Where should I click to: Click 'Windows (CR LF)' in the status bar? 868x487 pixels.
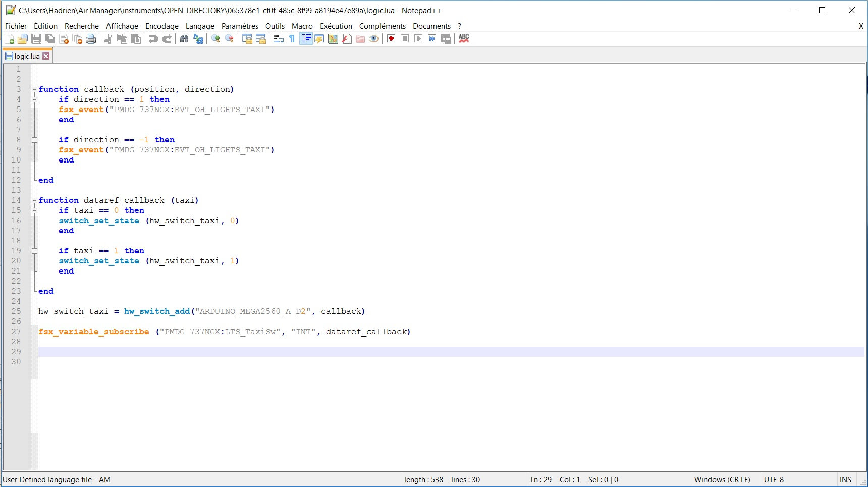[x=722, y=480]
